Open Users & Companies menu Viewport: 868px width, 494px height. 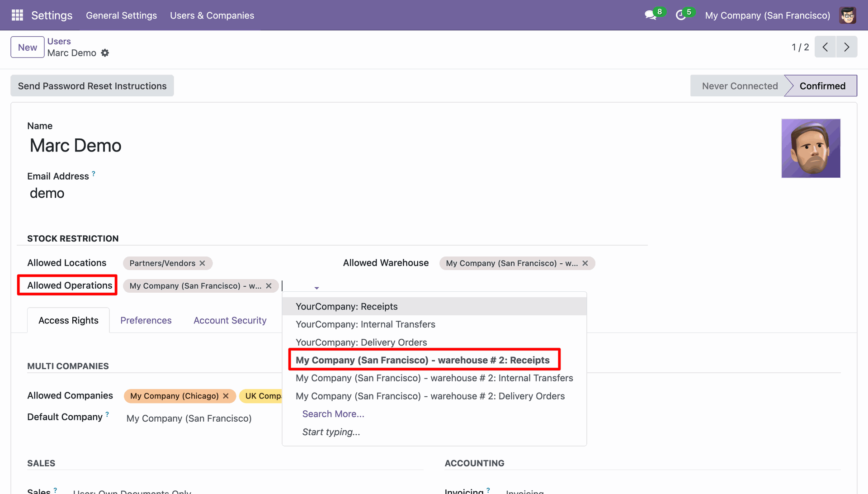coord(212,15)
